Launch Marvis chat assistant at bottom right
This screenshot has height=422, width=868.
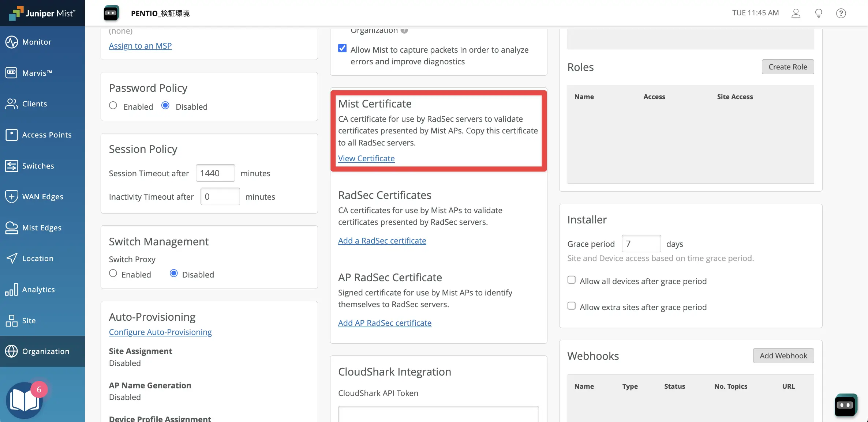[846, 405]
